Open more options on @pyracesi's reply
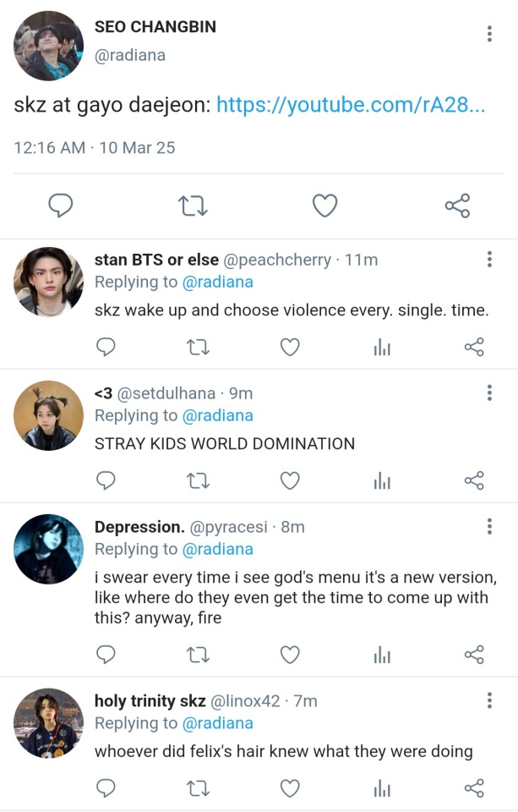This screenshot has height=812, width=518. [x=489, y=527]
